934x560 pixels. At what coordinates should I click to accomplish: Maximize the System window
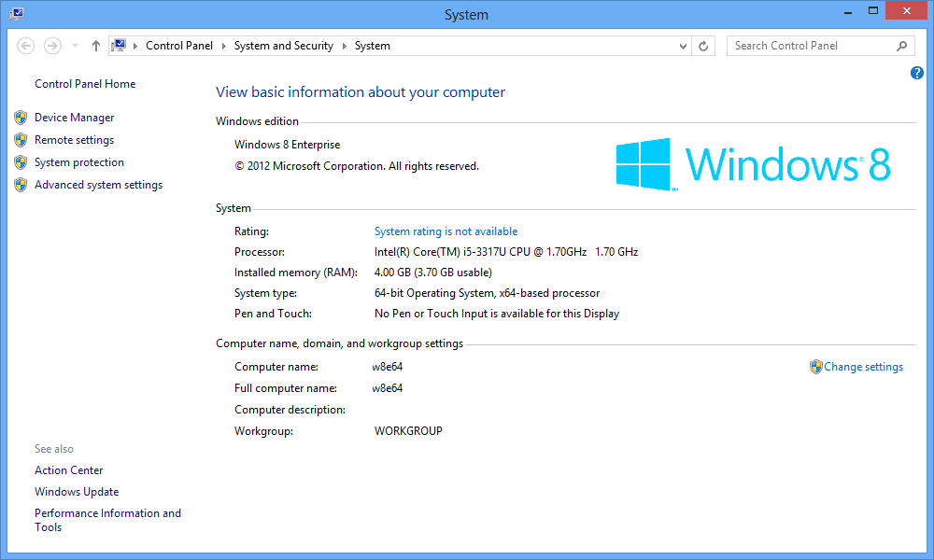coord(873,11)
